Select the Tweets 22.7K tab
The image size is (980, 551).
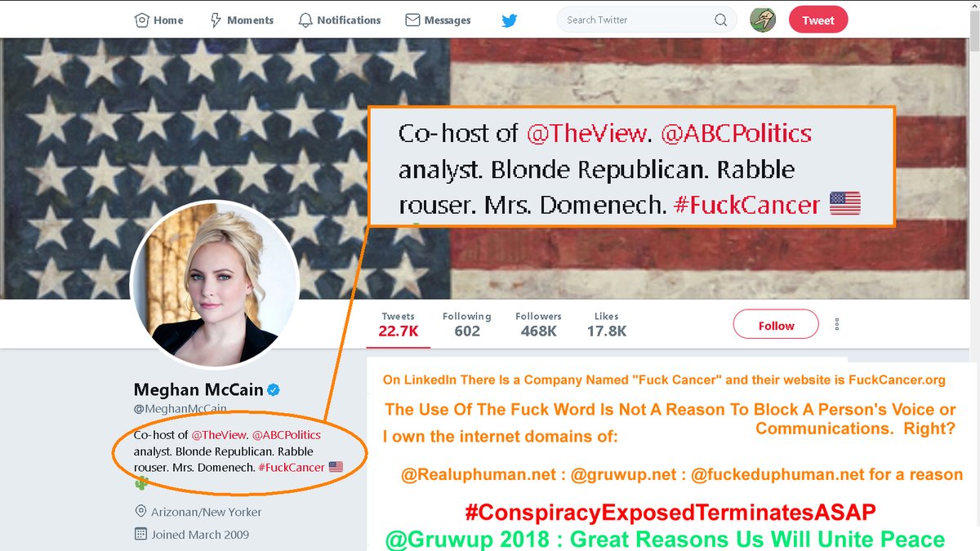click(399, 324)
